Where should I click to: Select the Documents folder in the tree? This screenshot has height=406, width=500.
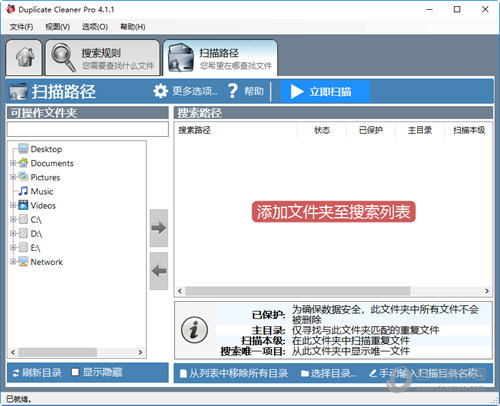pos(52,163)
